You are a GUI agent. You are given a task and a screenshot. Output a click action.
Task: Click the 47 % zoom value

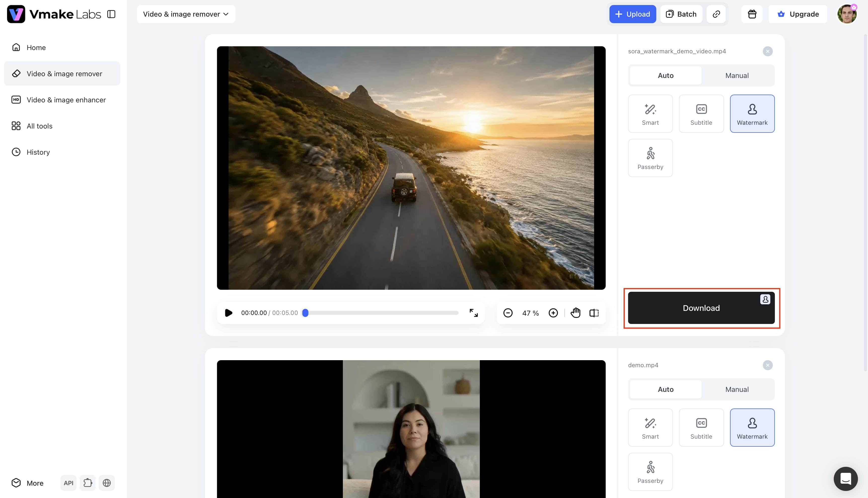click(x=530, y=313)
